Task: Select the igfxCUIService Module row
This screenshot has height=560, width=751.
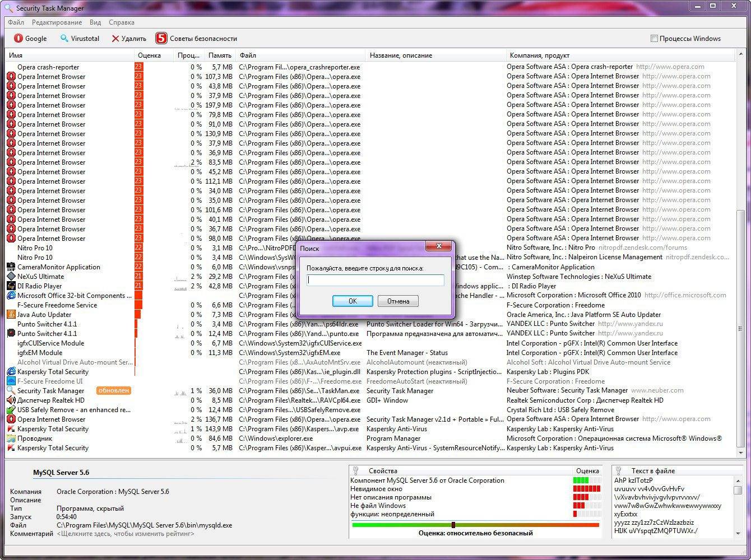Action: click(370, 343)
